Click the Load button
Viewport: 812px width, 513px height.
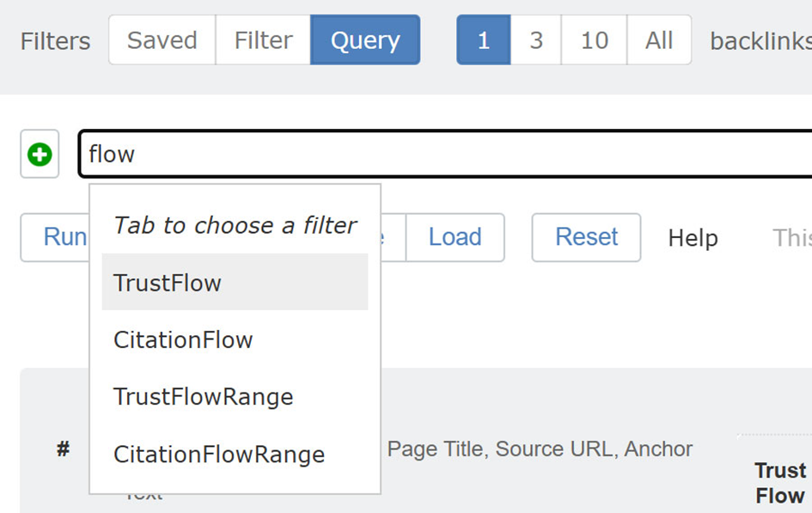click(455, 237)
